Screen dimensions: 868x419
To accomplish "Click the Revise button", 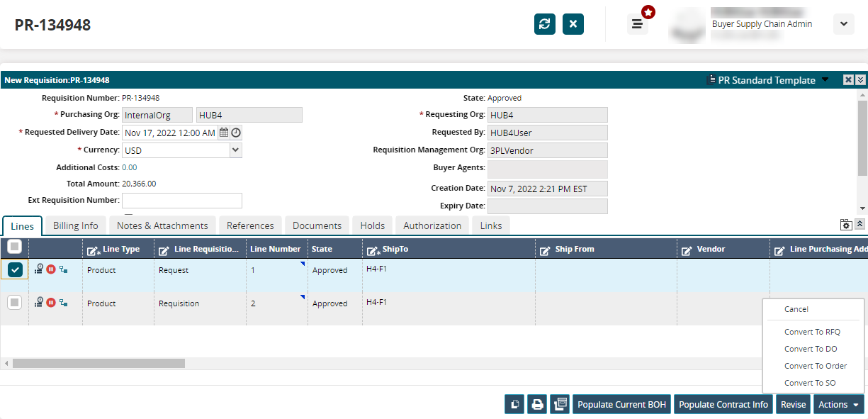I will click(793, 404).
